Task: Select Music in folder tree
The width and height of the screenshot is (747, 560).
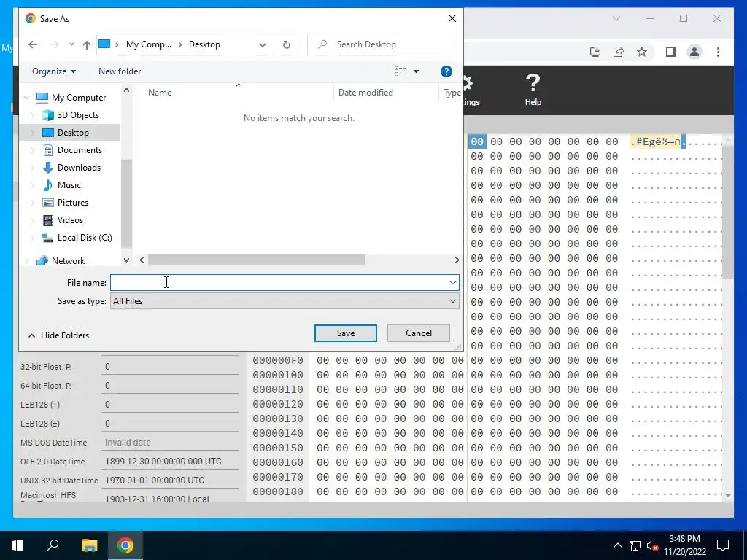Action: click(x=69, y=184)
